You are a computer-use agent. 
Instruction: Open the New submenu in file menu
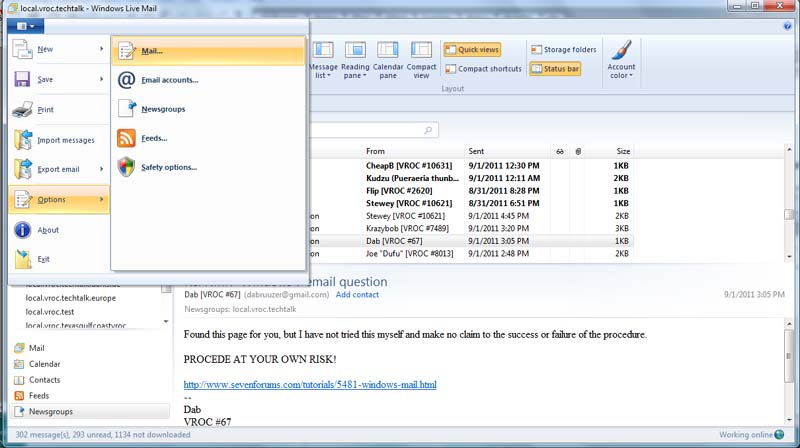59,49
